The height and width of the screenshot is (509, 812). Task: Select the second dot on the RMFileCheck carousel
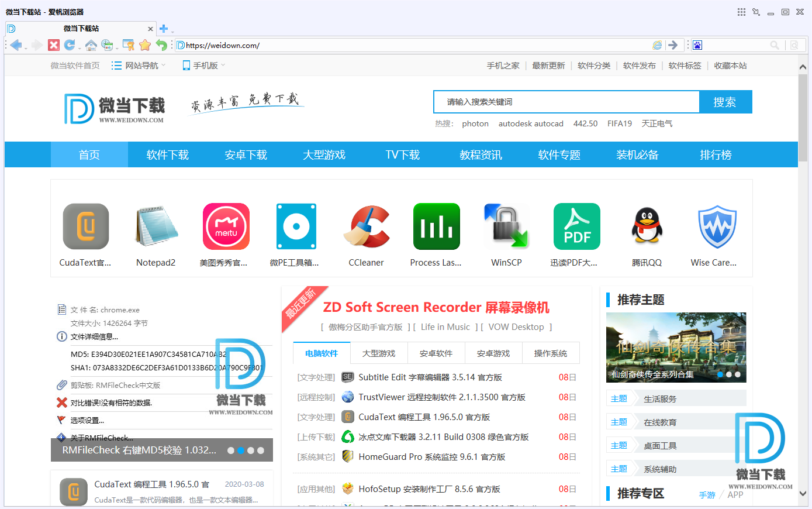[241, 450]
